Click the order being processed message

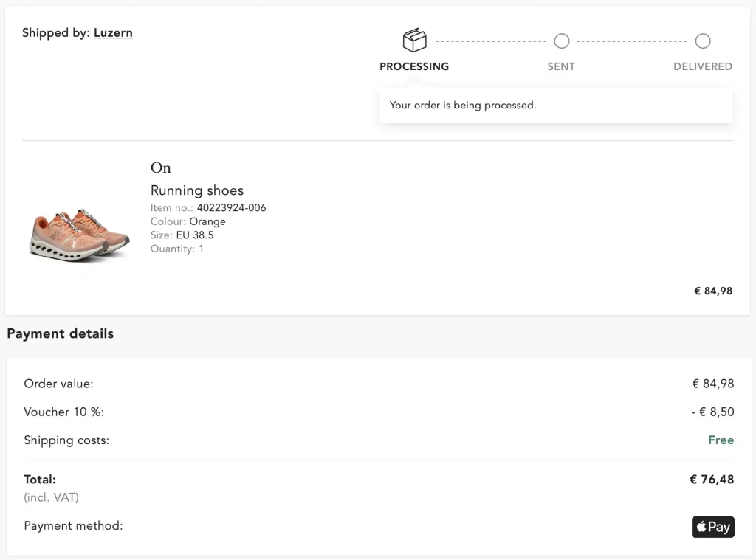click(x=463, y=105)
